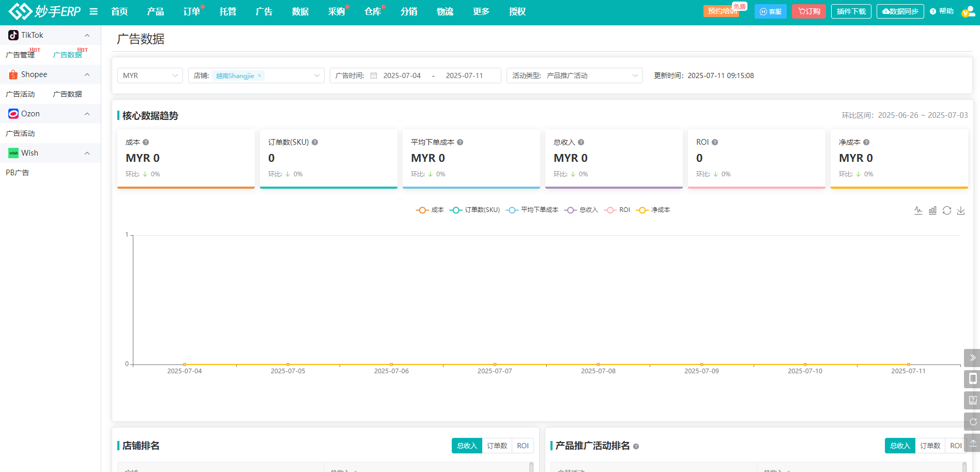This screenshot has height=472, width=980.
Task: Open help tooltip next to 订单数(SKU) card
Action: pyautogui.click(x=315, y=142)
